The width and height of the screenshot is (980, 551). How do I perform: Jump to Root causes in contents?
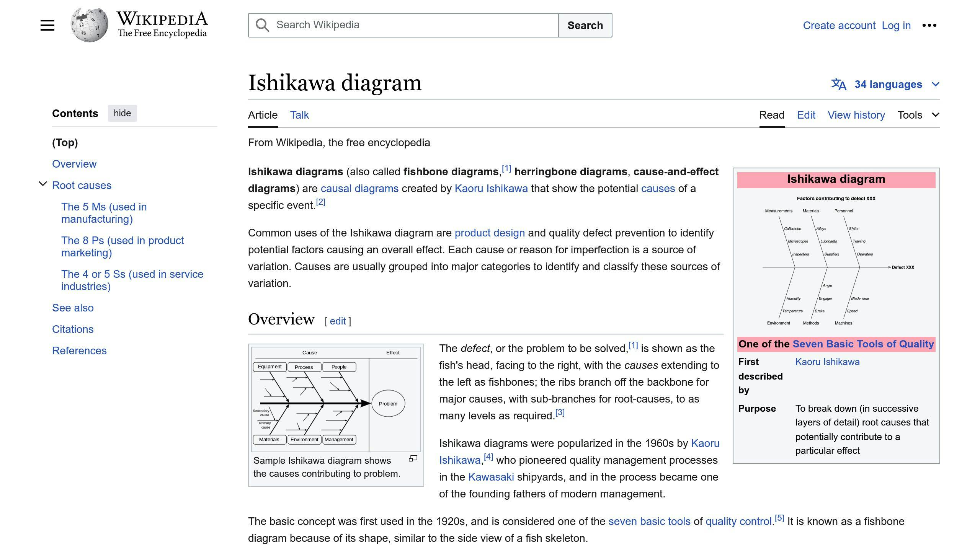click(x=82, y=185)
